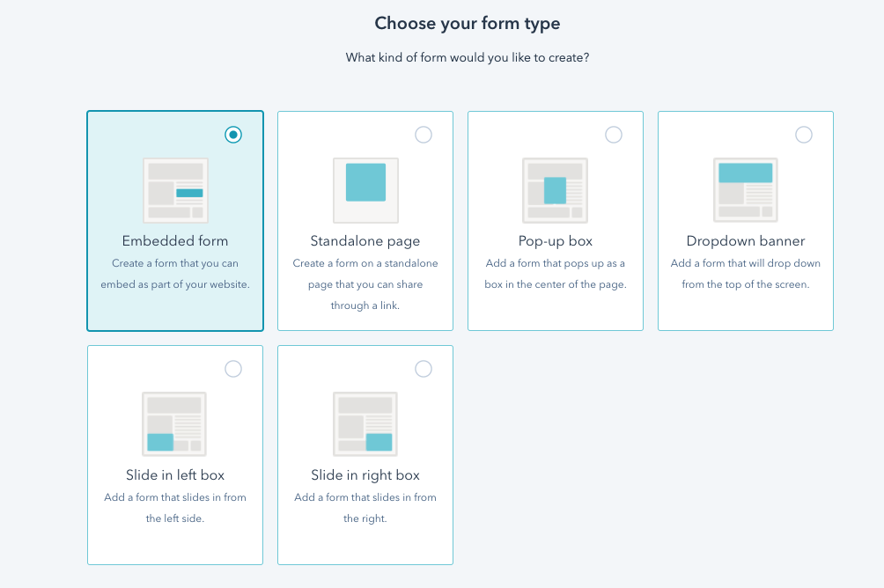Click the "Slide in left box" title
This screenshot has height=588, width=884.
175,474
